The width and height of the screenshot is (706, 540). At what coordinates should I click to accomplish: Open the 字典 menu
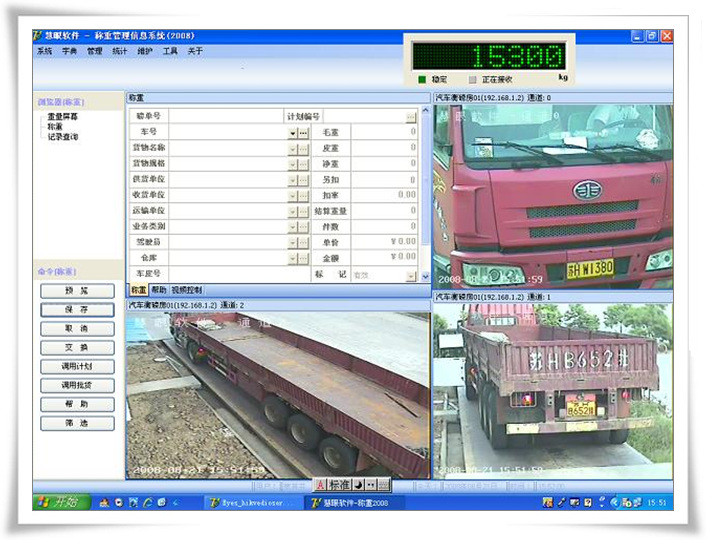point(69,51)
